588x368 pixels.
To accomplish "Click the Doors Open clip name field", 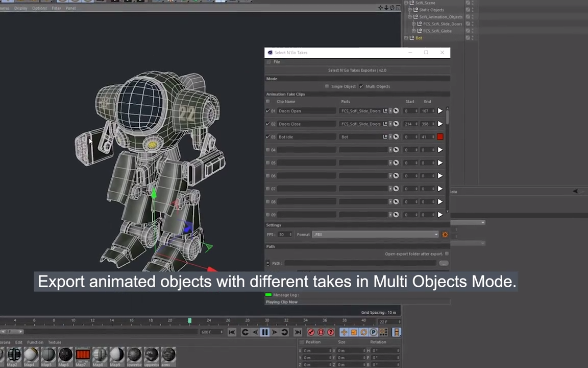I will [306, 111].
